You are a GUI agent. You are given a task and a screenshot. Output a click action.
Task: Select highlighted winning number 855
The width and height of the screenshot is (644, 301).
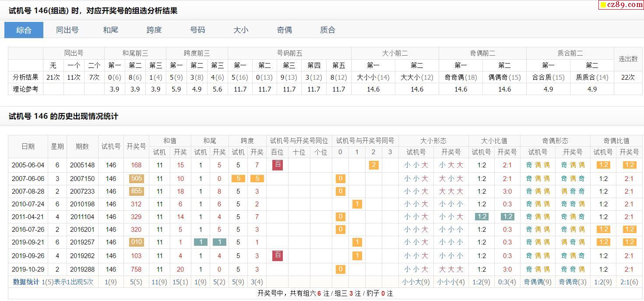coord(136,191)
